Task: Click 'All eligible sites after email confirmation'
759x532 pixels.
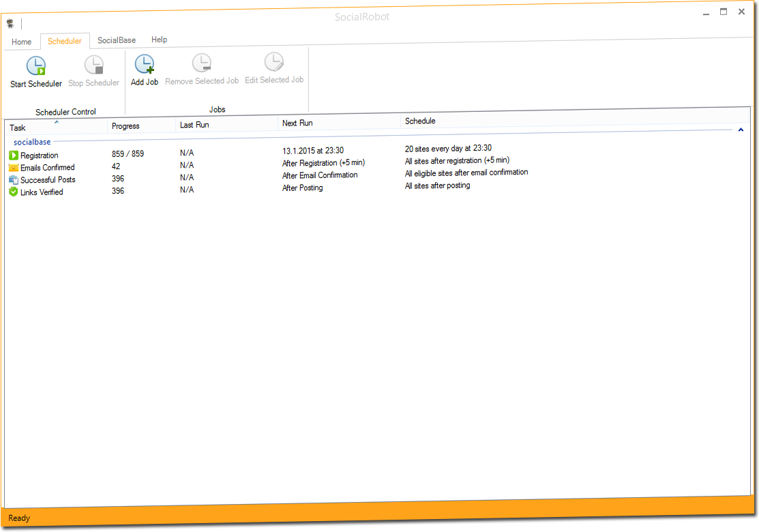Action: pos(466,173)
